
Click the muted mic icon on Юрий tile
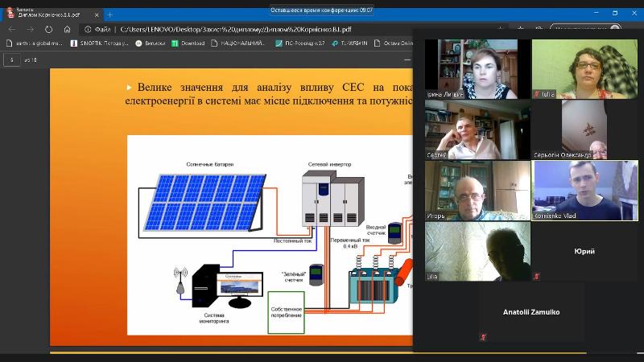537,276
